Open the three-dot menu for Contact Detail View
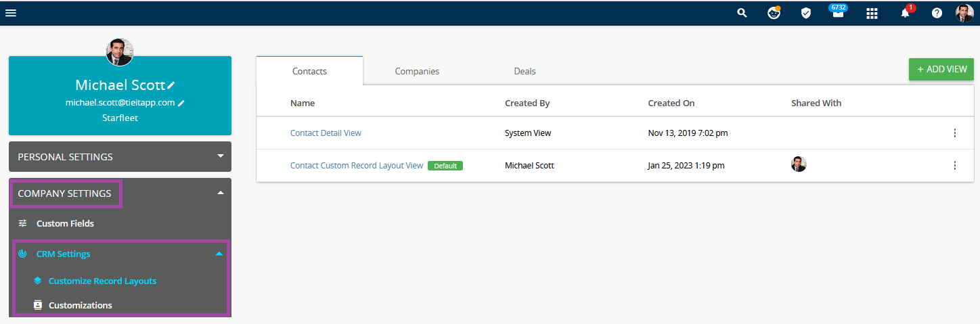This screenshot has height=324, width=980. coord(955,133)
